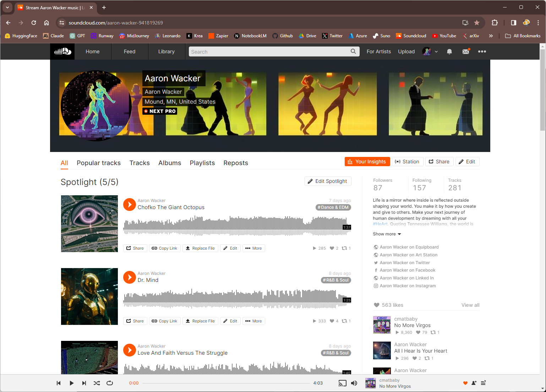
Task: Open Aaron Wacker on Twitter link
Action: (x=405, y=263)
